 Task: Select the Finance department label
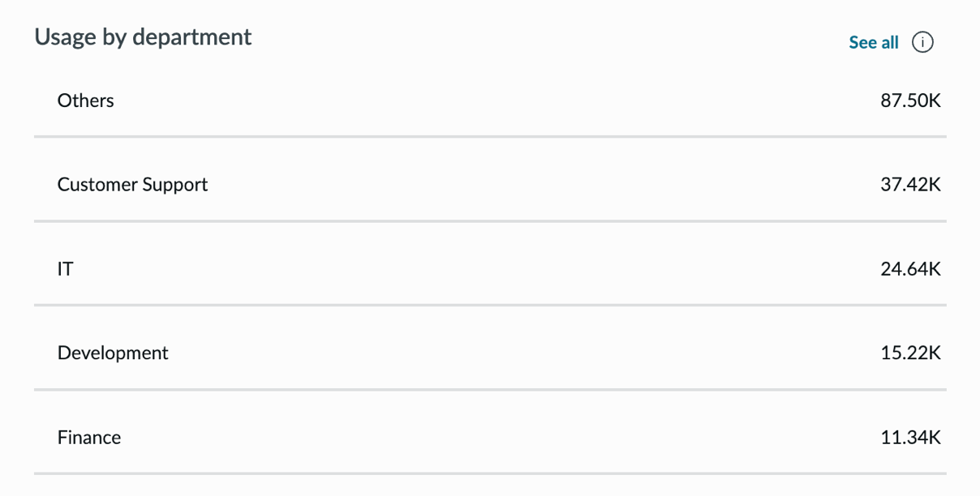(89, 438)
